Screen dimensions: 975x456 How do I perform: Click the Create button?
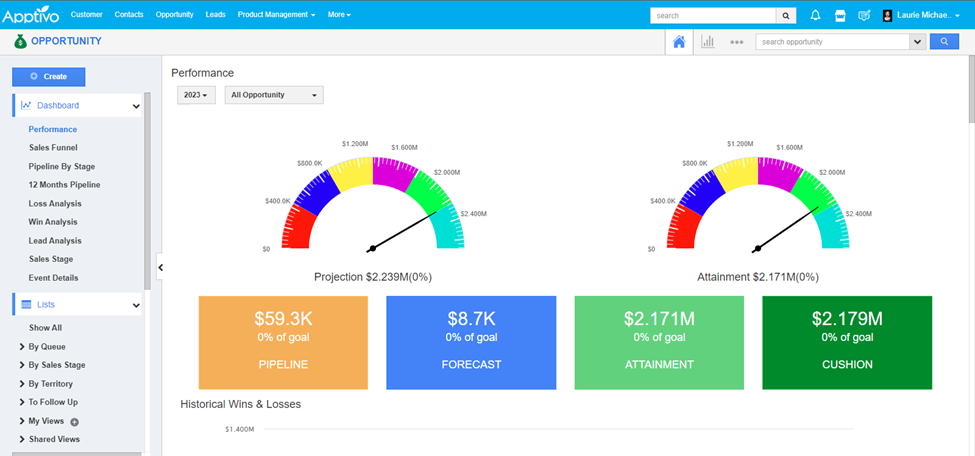(x=49, y=76)
